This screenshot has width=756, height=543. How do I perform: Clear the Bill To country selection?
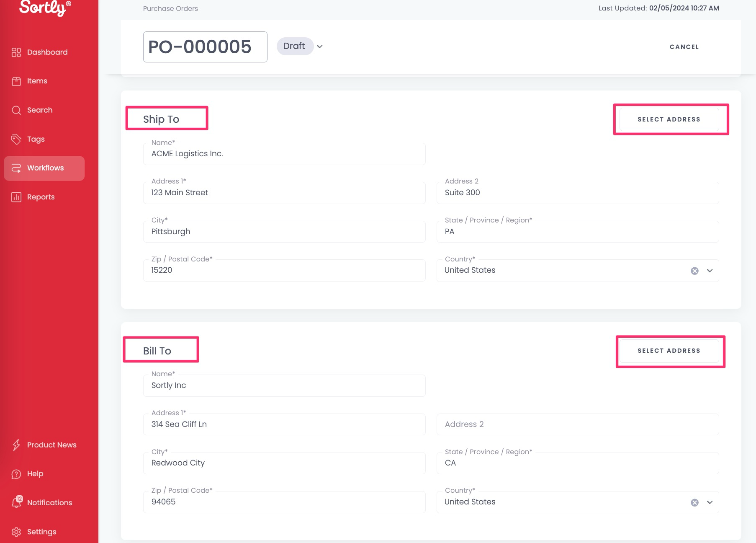click(694, 502)
